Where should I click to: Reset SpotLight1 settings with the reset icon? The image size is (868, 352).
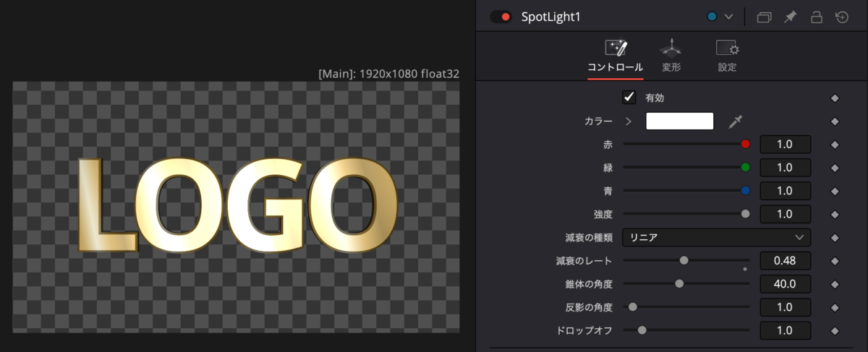coord(842,17)
